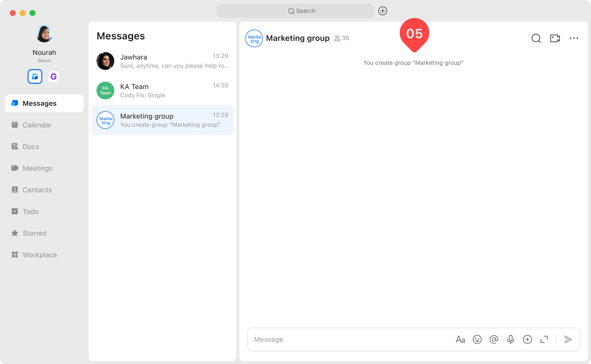Open the Jawhara conversation
This screenshot has width=591, height=364.
[x=162, y=61]
